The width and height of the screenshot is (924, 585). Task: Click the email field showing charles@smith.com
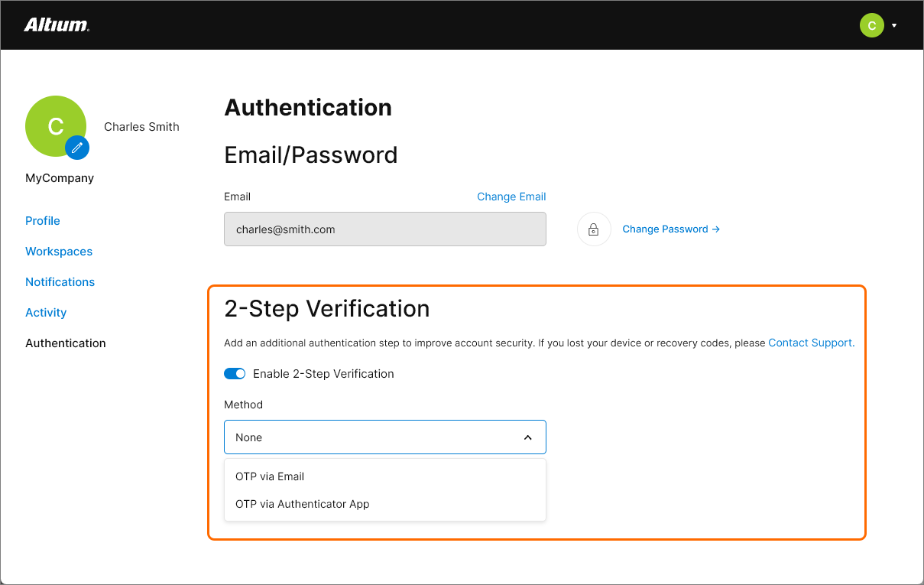click(x=384, y=229)
